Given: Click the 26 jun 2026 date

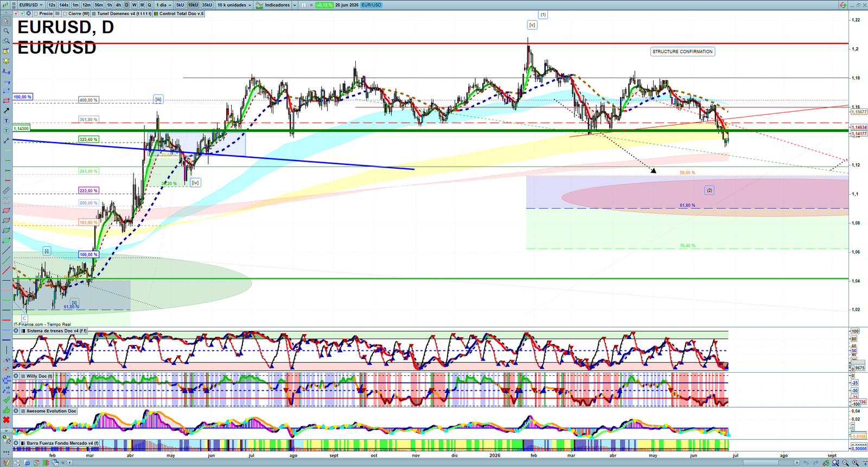Looking at the screenshot, I should click(x=347, y=5).
